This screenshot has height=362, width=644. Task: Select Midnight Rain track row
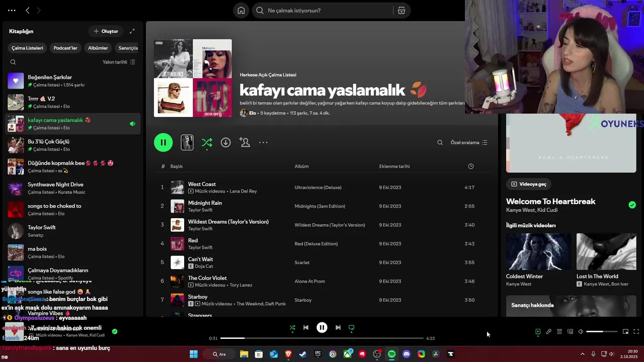point(323,206)
